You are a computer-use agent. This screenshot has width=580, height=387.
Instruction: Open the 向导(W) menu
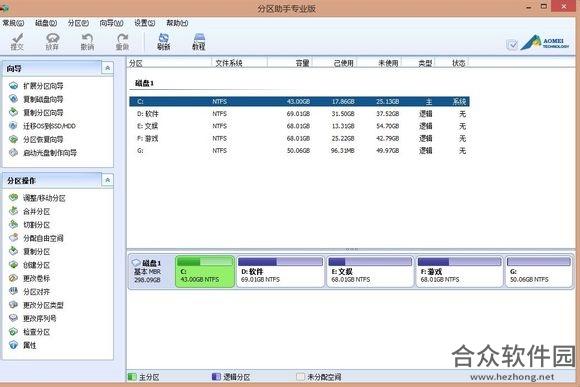[x=111, y=23]
